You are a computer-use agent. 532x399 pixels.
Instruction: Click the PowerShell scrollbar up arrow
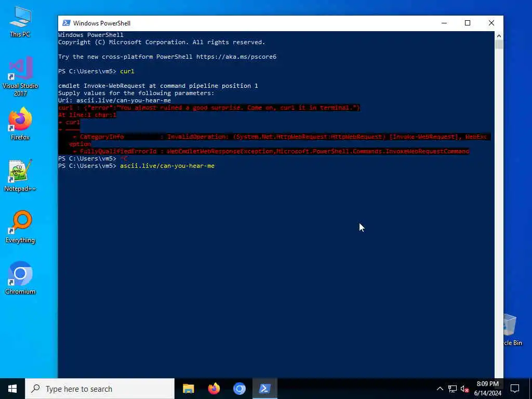[499, 36]
